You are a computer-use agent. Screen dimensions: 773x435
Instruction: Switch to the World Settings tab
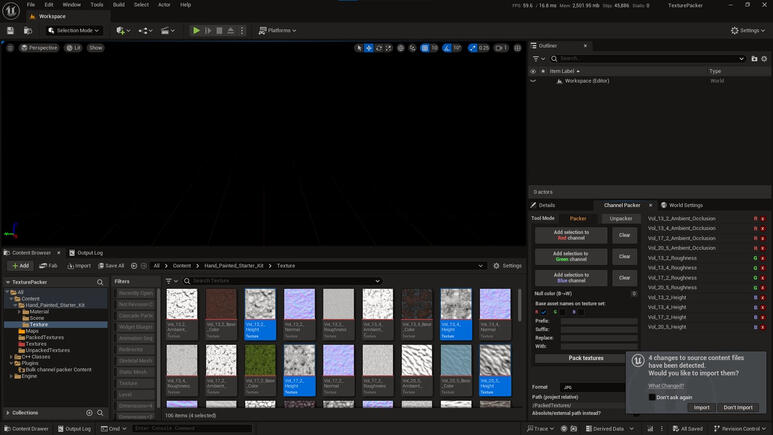[685, 205]
